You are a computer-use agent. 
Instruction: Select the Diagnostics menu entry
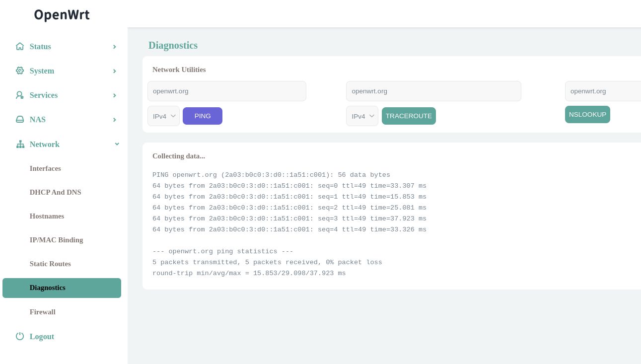coord(62,288)
